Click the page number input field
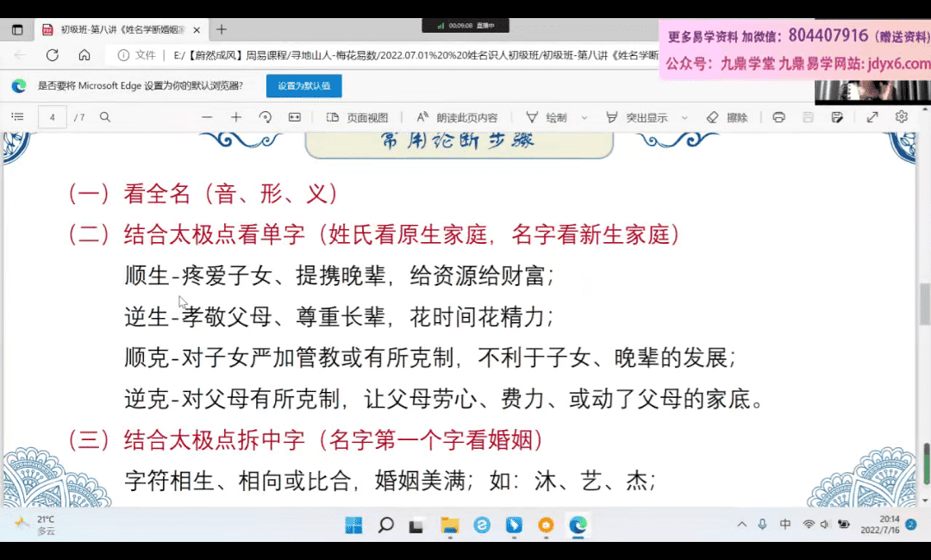 click(x=53, y=117)
